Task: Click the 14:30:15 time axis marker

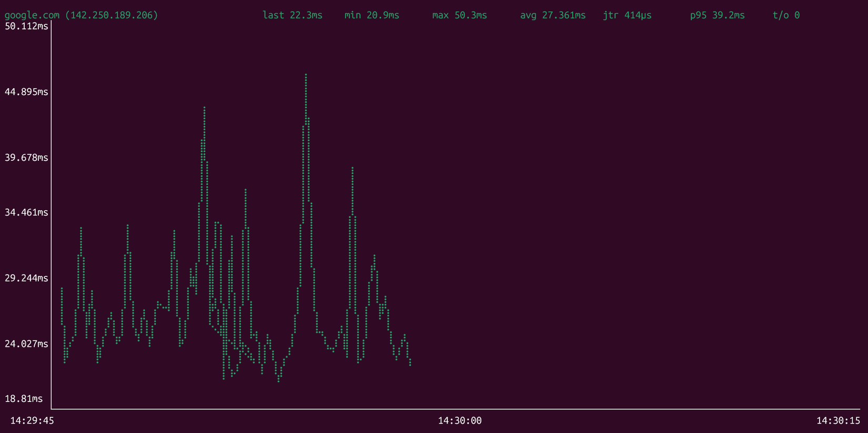Action: point(838,420)
